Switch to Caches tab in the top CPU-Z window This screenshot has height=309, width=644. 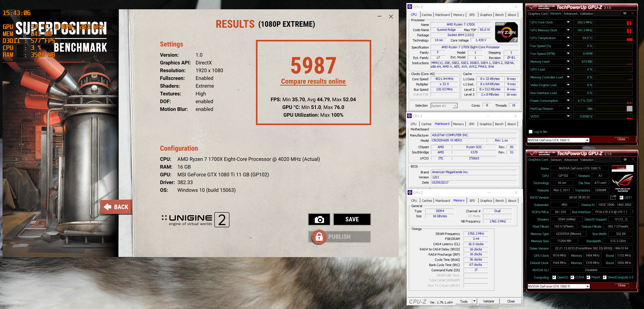427,15
